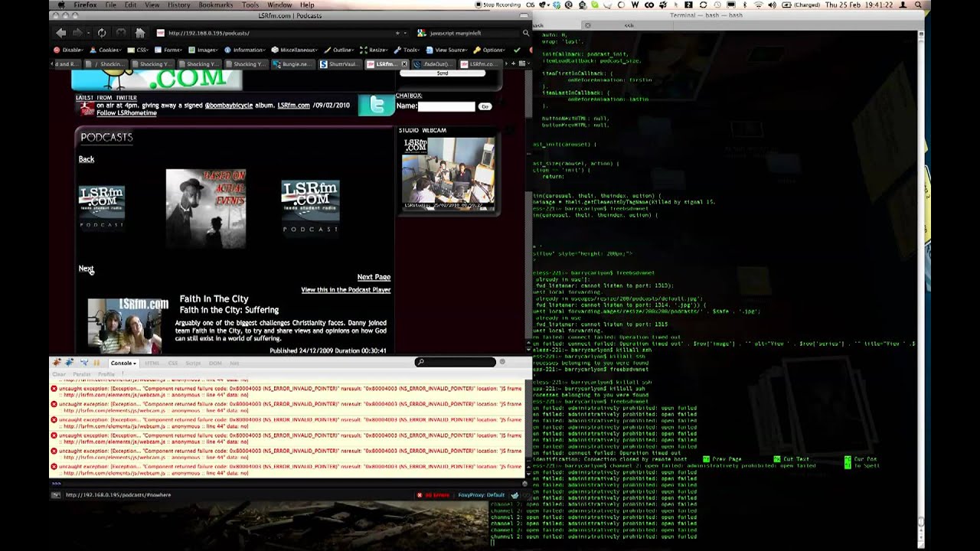Open Spotlight search in the menu bar
This screenshot has width=980, height=551.
[918, 5]
